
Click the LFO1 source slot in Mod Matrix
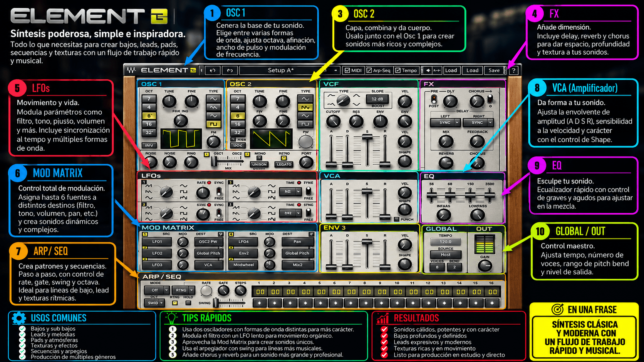pos(157,242)
